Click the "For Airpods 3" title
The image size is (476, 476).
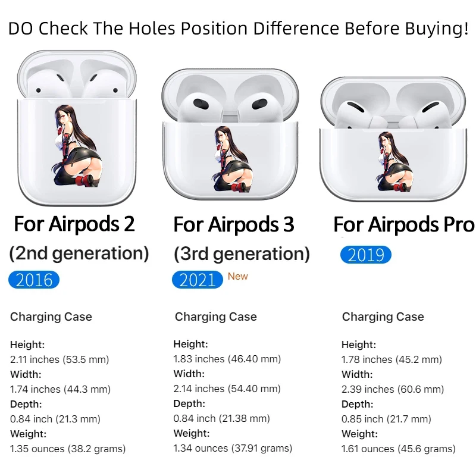(x=234, y=225)
